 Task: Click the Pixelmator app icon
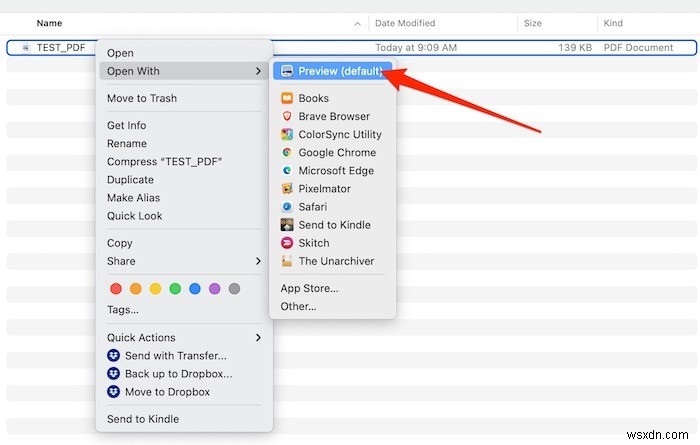(x=287, y=188)
